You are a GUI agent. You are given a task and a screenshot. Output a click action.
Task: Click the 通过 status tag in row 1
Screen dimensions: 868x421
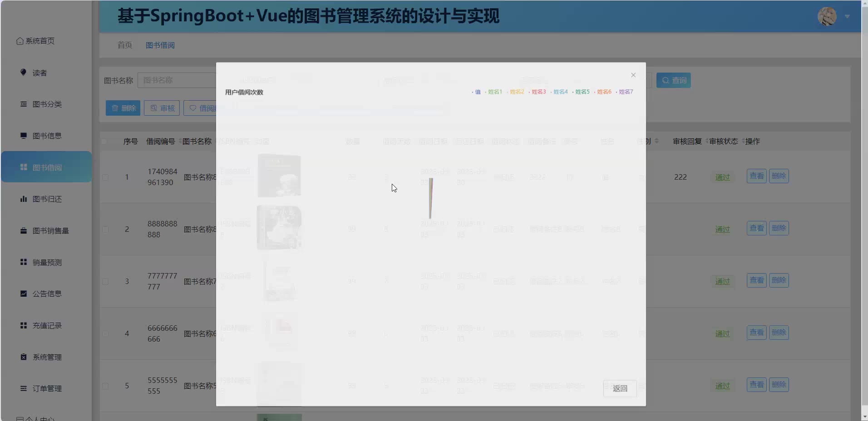click(x=722, y=177)
